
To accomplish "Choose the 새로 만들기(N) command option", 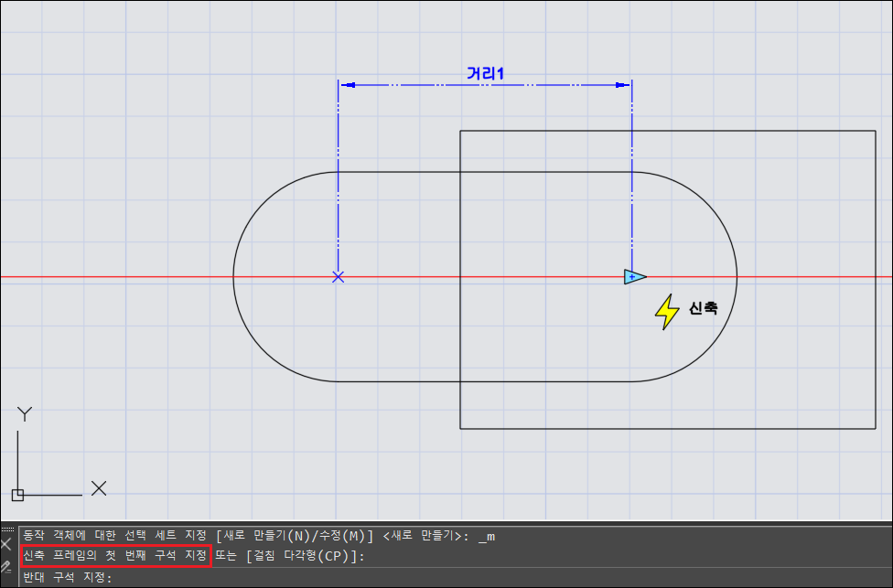I will pyautogui.click(x=264, y=536).
